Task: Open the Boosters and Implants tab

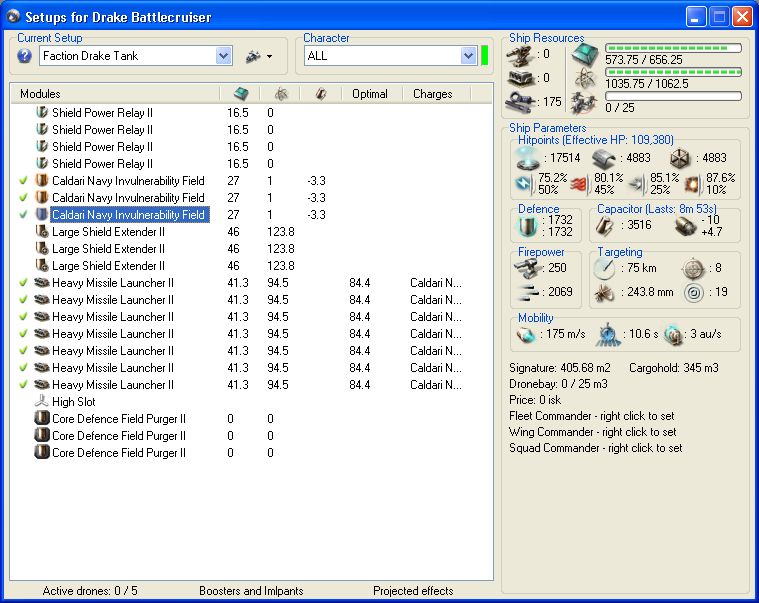Action: (x=249, y=591)
